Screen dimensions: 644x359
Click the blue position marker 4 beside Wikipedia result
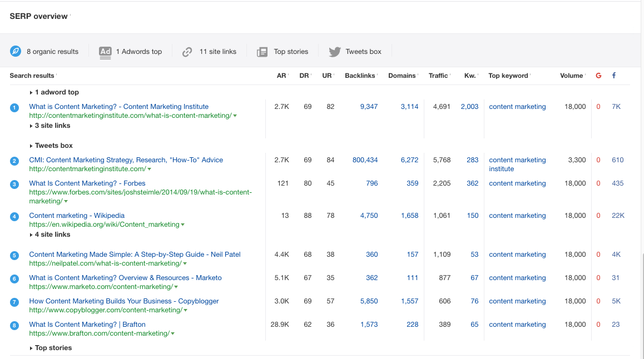(x=14, y=216)
